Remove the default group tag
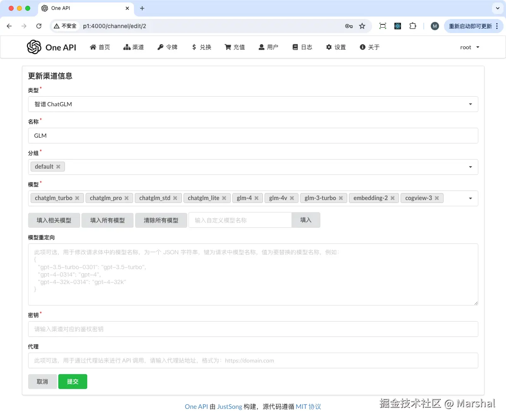This screenshot has height=420, width=506. coord(58,167)
